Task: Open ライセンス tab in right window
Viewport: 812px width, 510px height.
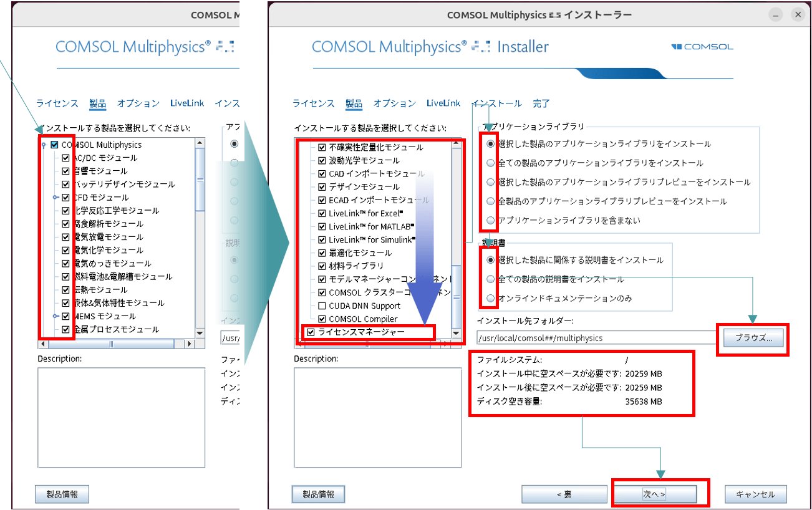Action: [314, 103]
